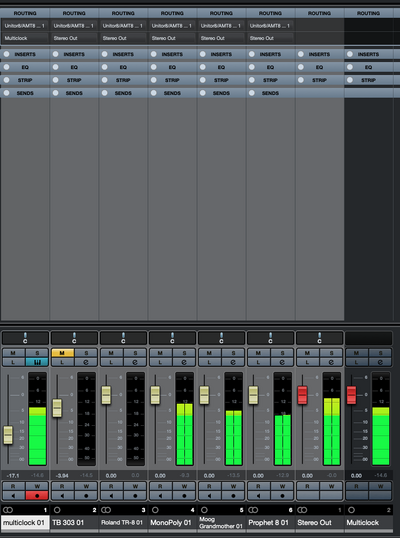The width and height of the screenshot is (400, 538).
Task: Click the -17.1 volume value field
Action: (13, 476)
